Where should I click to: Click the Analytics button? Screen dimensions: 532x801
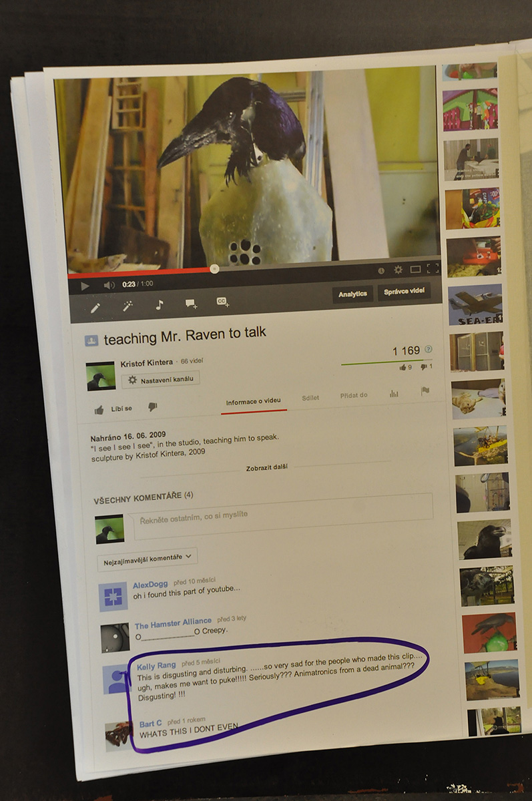352,294
